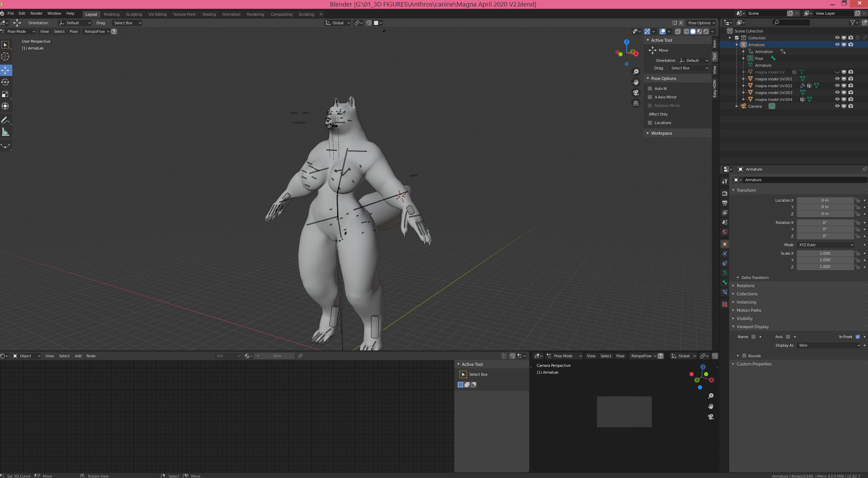Select the Scale tool in left toolbar

point(5,94)
